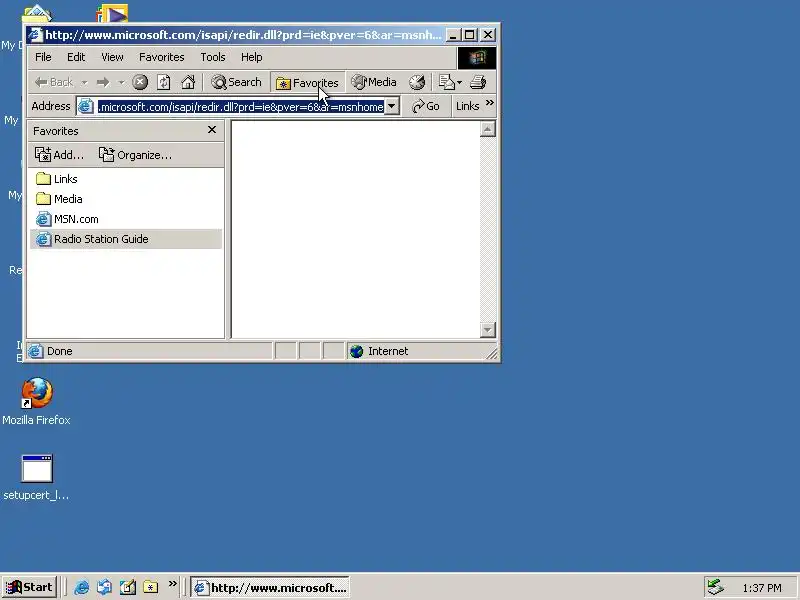800x600 pixels.
Task: Click the Stop toolbar icon
Action: [140, 82]
